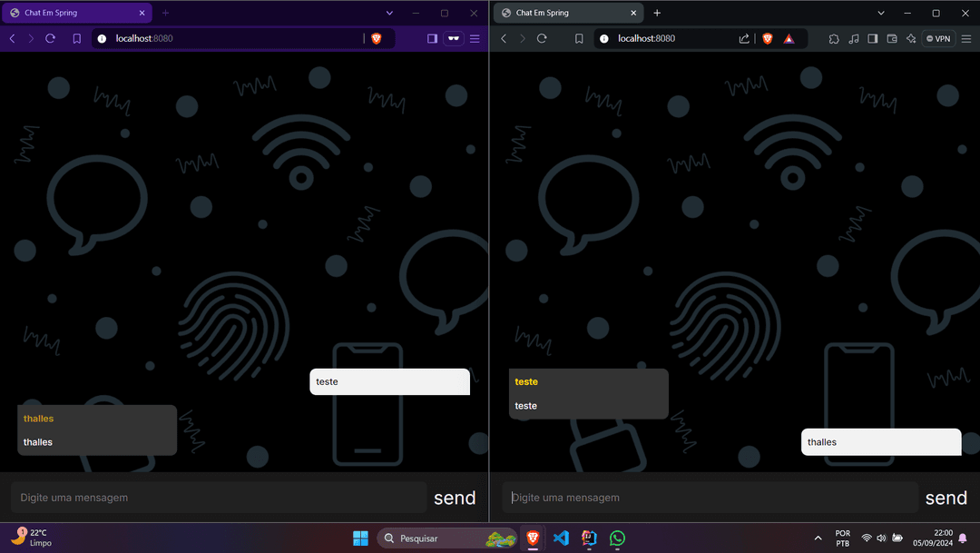The height and width of the screenshot is (553, 980).
Task: Expand the tab search dropdown in left window
Action: click(389, 14)
